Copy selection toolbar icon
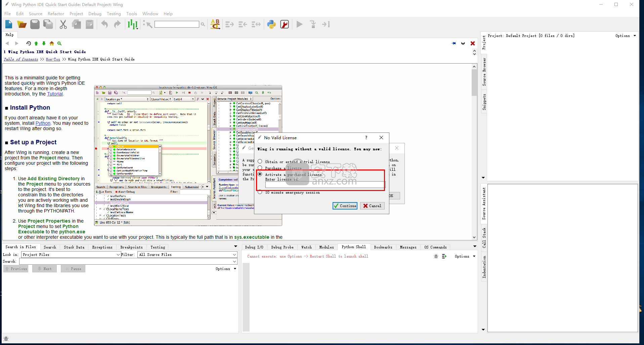 pos(77,24)
